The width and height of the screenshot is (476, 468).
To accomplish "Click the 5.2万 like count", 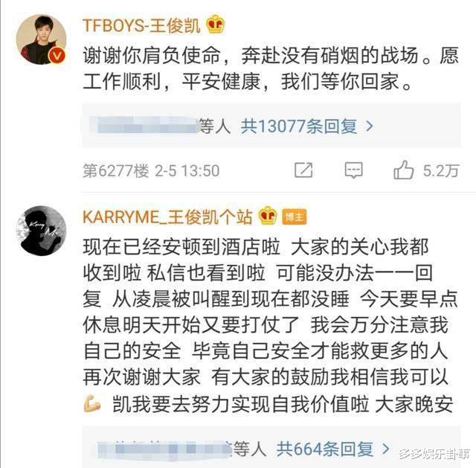I will (x=441, y=170).
